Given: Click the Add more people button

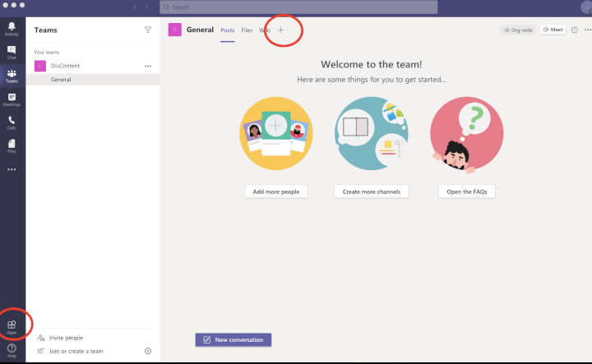Looking at the screenshot, I should (x=276, y=191).
